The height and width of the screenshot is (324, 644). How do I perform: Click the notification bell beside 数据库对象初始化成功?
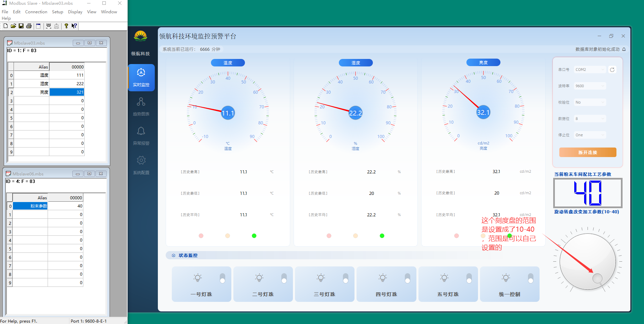pyautogui.click(x=624, y=49)
